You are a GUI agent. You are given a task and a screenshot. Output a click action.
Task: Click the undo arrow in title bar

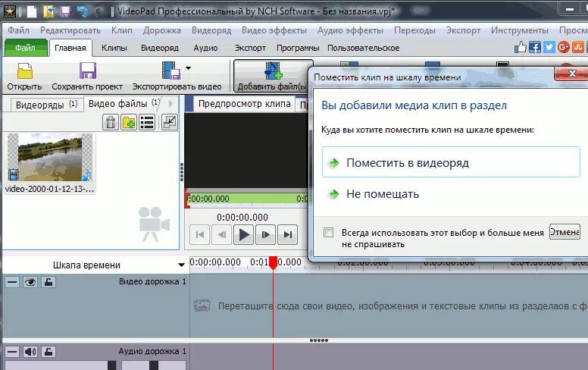(82, 11)
